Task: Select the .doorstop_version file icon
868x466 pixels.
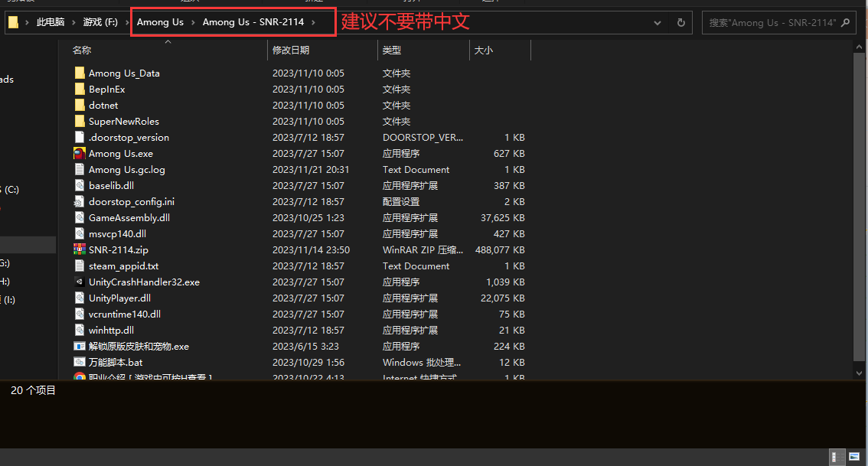Action: coord(80,137)
